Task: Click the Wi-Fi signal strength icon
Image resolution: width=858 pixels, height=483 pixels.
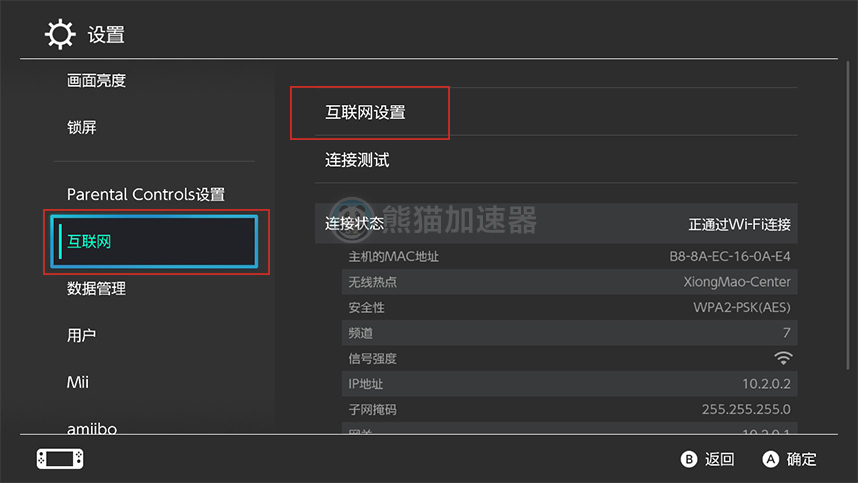Action: pos(782,358)
